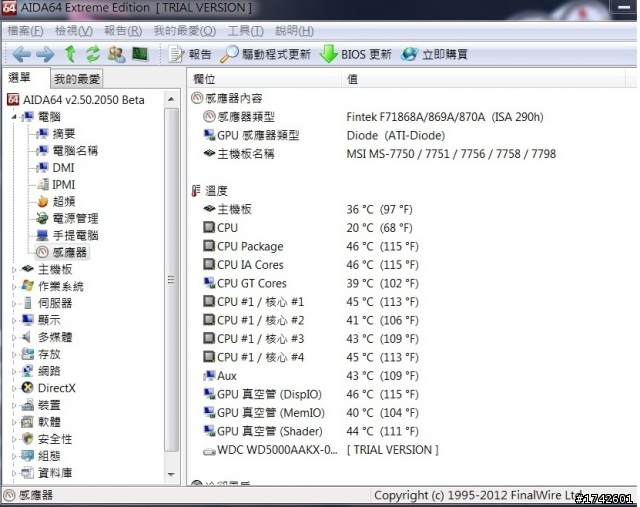Click the 軟體 software icon in the tree
Screen dimensions: 640x507
tap(27, 422)
